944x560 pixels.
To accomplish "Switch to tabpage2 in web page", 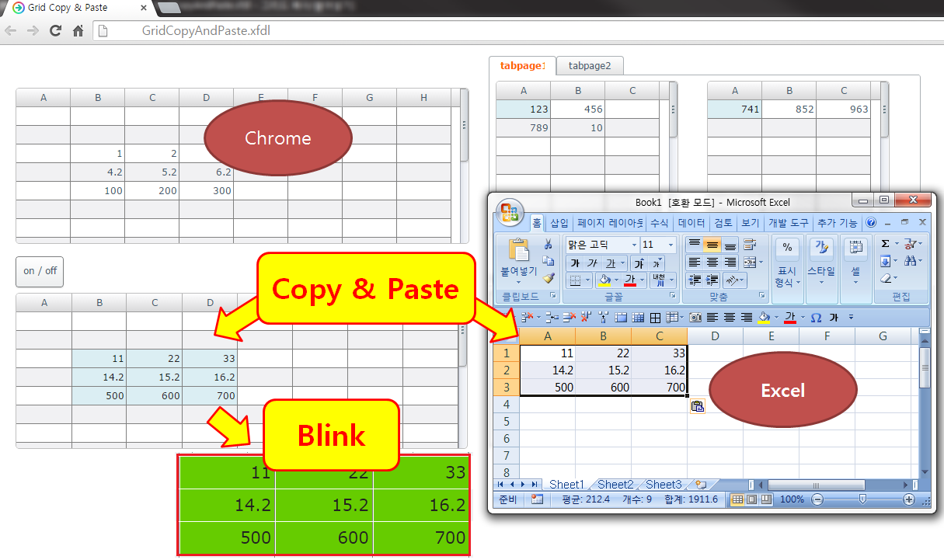I will [590, 66].
